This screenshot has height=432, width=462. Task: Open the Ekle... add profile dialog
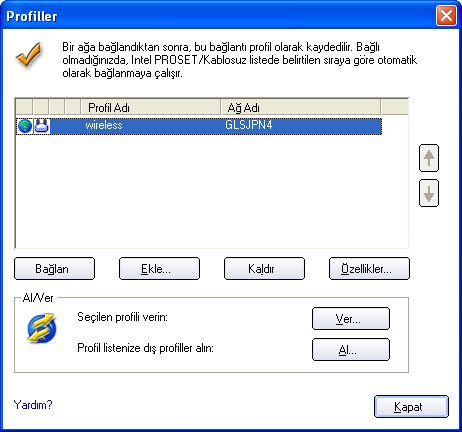point(159,268)
